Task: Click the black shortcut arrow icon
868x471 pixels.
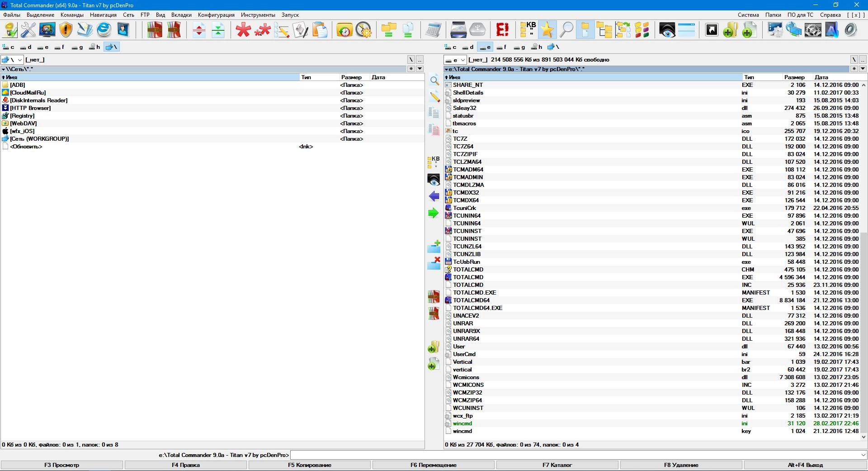Action: [712, 30]
